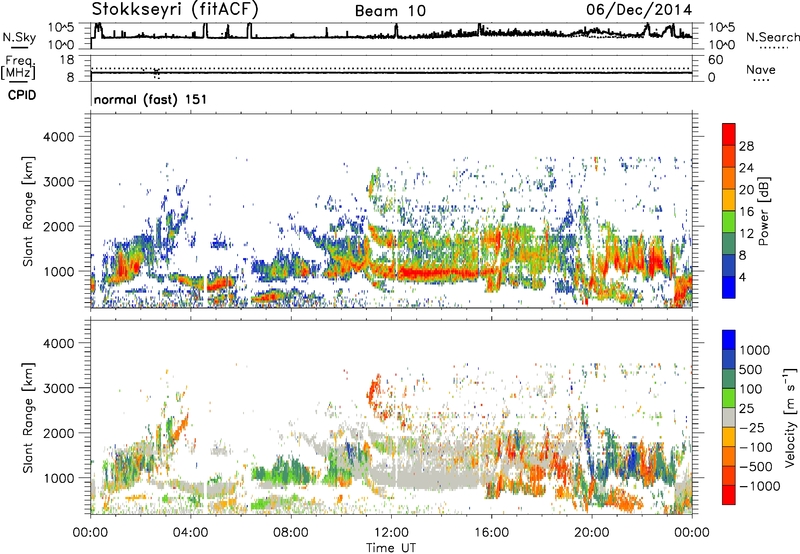
Task: Click the N.Search legend label
Action: coord(772,37)
